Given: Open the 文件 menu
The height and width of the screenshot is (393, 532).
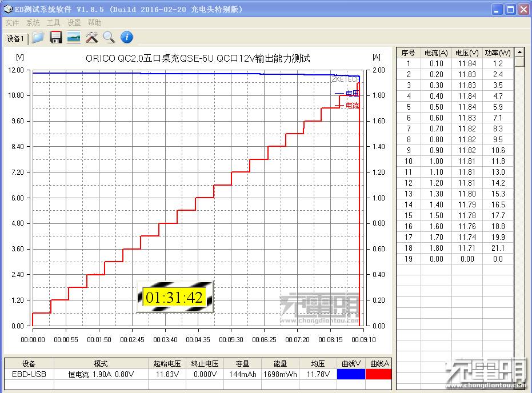Looking at the screenshot, I should click(x=12, y=23).
